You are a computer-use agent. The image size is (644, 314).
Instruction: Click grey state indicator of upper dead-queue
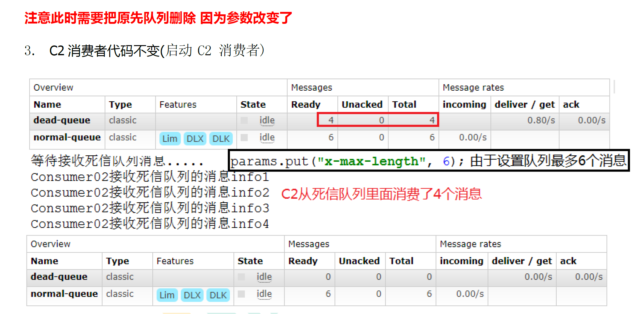click(x=244, y=120)
